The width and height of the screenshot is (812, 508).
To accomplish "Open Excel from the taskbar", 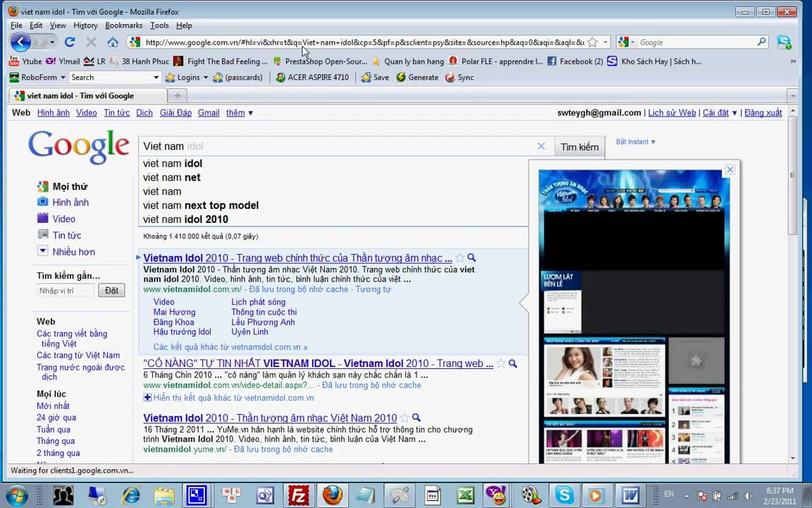I will (465, 495).
